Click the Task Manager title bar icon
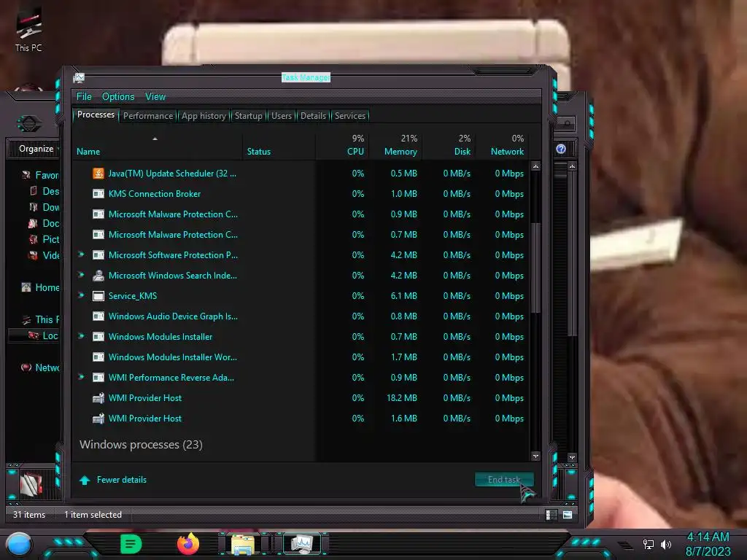 tap(79, 77)
